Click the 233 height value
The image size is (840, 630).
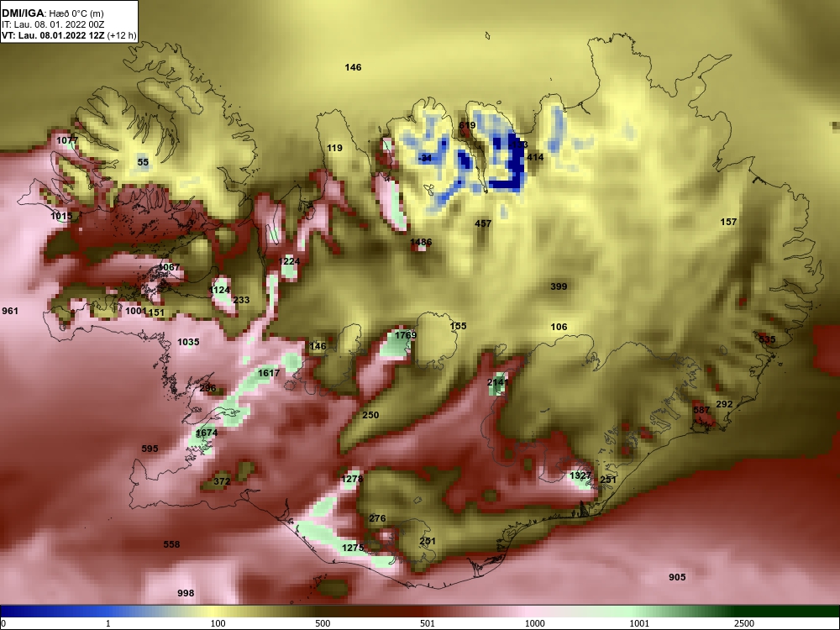pyautogui.click(x=242, y=300)
